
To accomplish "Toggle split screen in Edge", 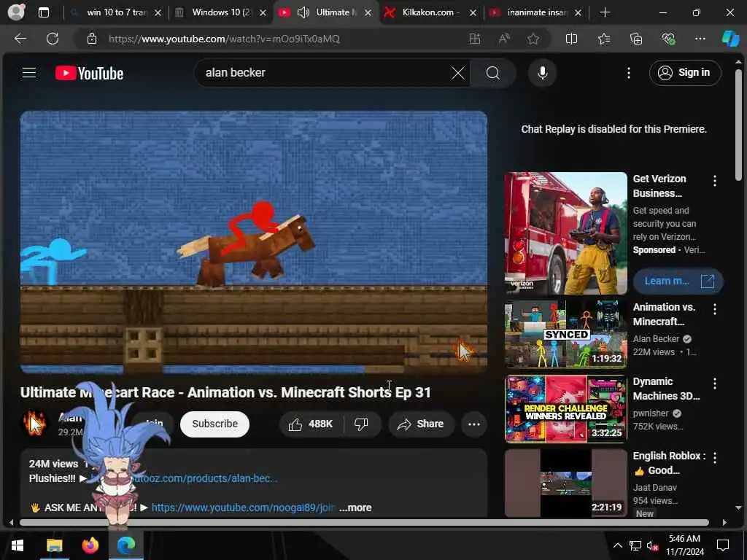I will click(571, 39).
